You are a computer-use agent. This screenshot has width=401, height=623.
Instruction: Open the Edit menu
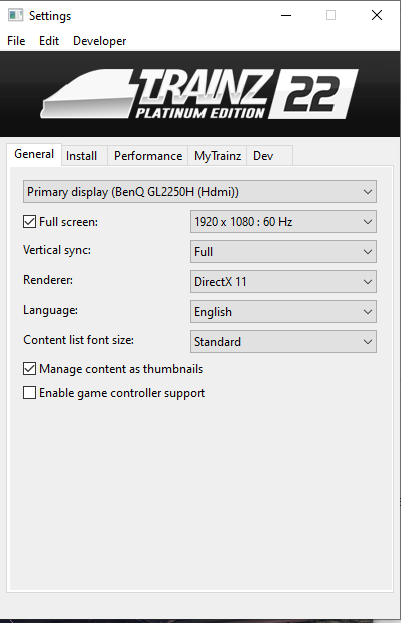[x=49, y=41]
